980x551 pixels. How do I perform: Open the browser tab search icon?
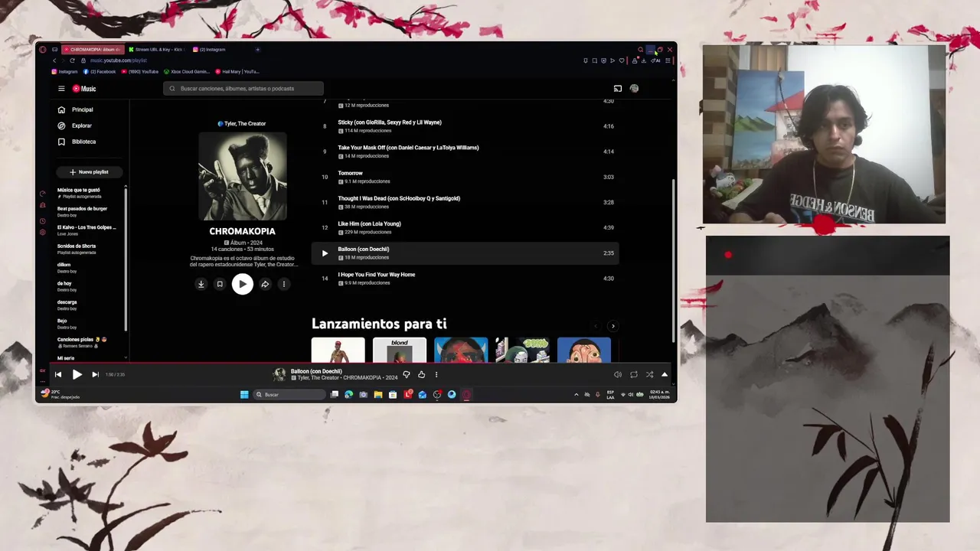(x=640, y=50)
